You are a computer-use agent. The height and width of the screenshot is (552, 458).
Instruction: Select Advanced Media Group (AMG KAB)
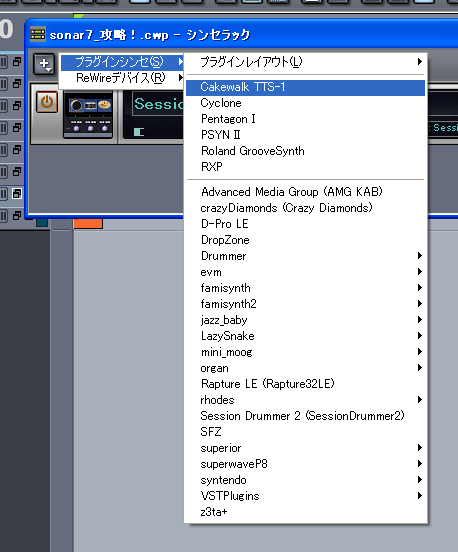306,192
